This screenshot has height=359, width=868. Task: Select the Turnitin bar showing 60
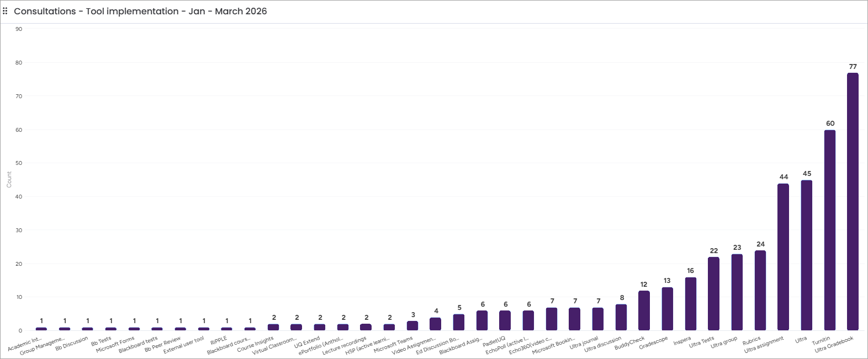coord(829,231)
